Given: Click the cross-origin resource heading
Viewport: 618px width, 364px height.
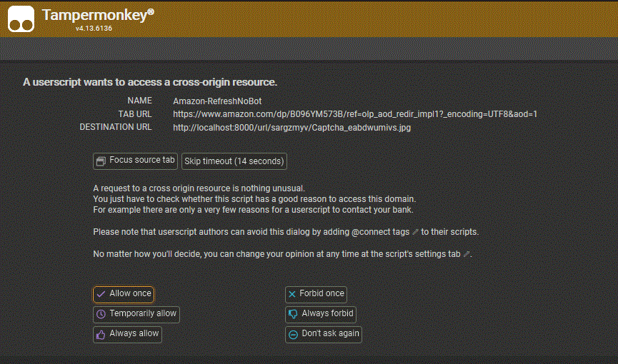Looking at the screenshot, I should (150, 82).
